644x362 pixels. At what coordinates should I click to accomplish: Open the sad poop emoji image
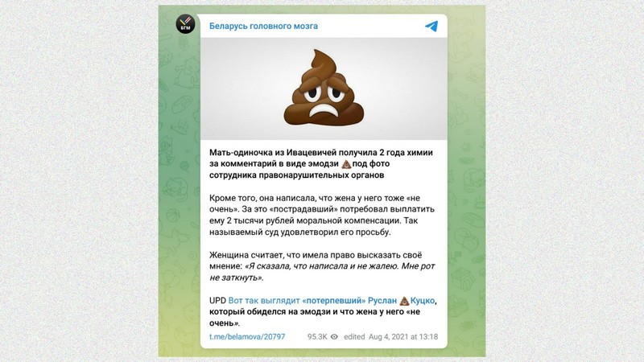(x=324, y=88)
